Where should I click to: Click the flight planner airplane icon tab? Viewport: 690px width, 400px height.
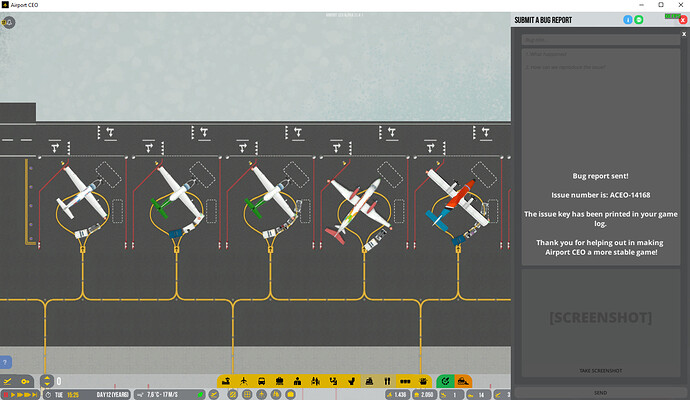[7, 381]
